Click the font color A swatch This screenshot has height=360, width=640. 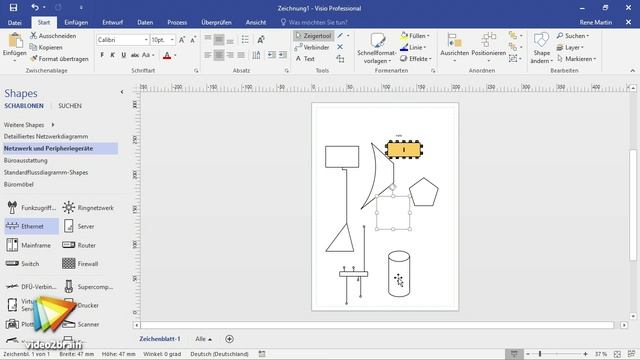[x=167, y=56]
